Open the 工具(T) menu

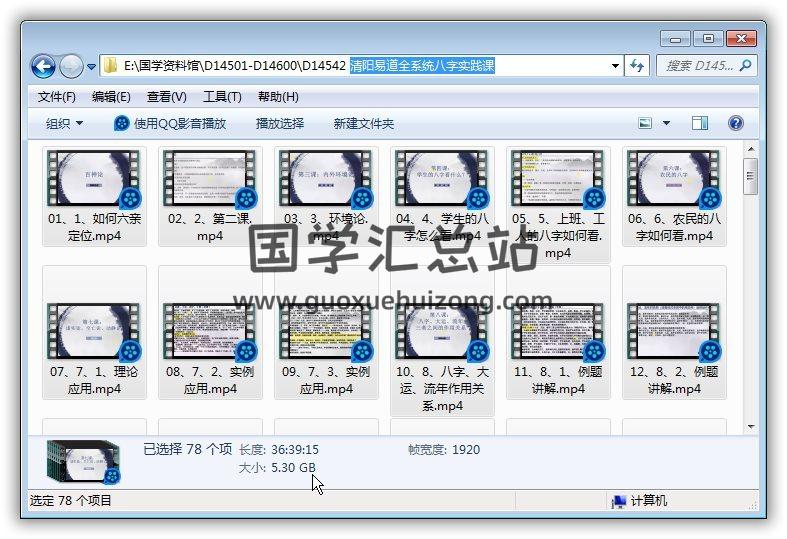pos(222,97)
